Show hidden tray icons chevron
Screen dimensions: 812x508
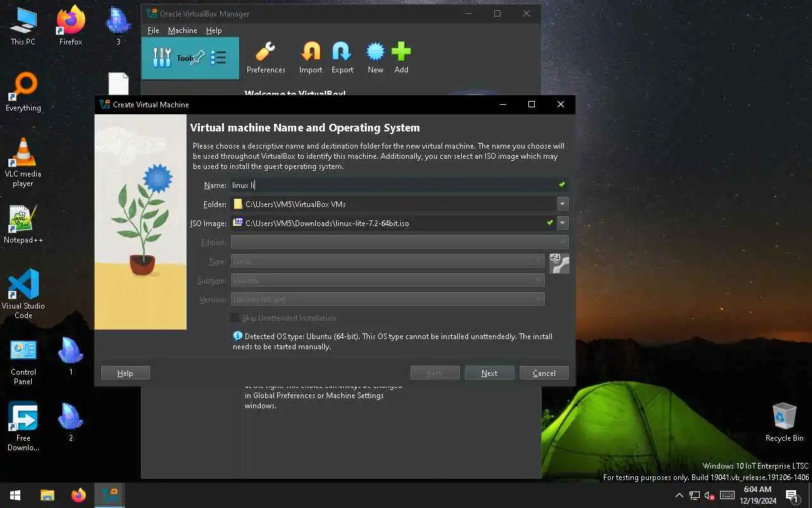point(679,495)
